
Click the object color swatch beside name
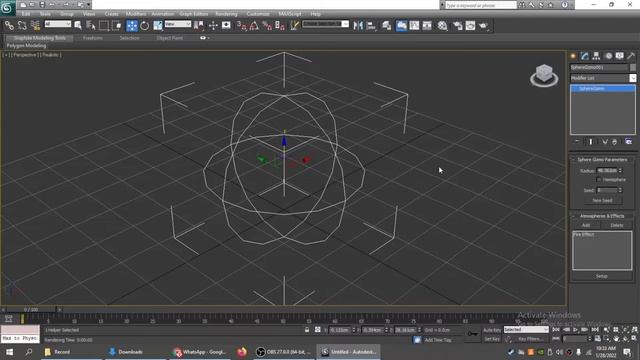click(633, 67)
